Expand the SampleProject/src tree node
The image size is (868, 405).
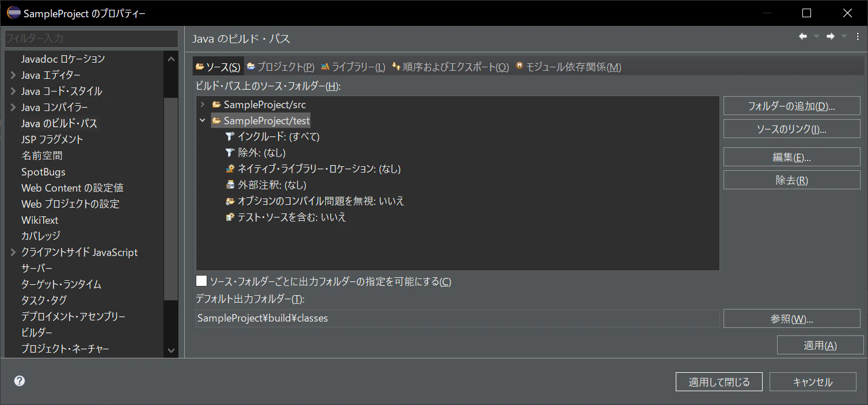203,105
